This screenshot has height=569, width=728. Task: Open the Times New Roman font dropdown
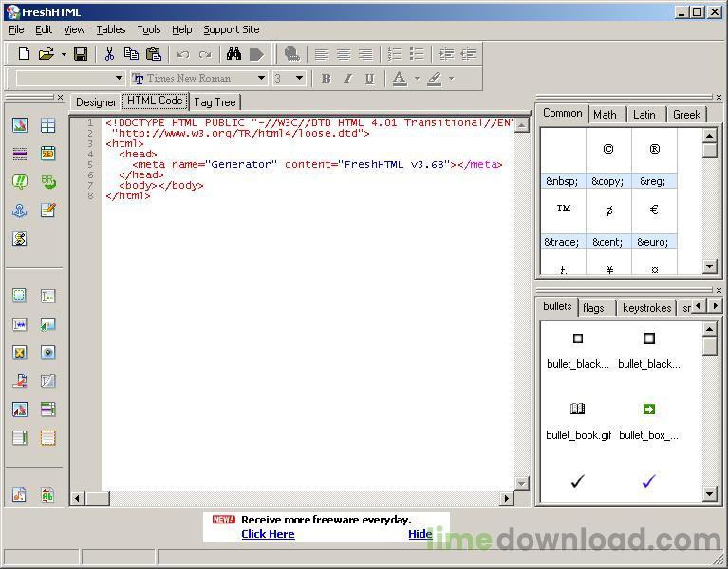[262, 78]
